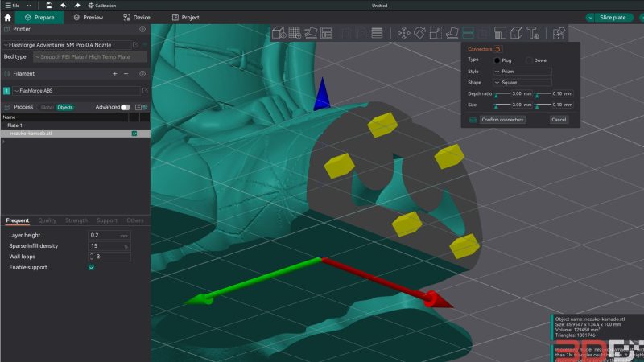Select the Text shape tool
Image resolution: width=644 pixels, height=362 pixels.
[533, 33]
